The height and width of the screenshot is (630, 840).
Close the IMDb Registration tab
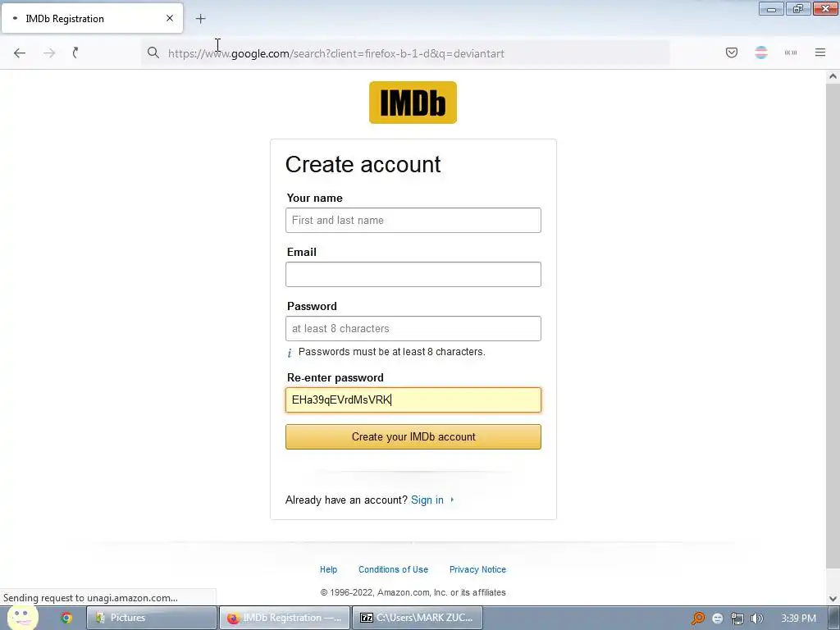[x=170, y=18]
